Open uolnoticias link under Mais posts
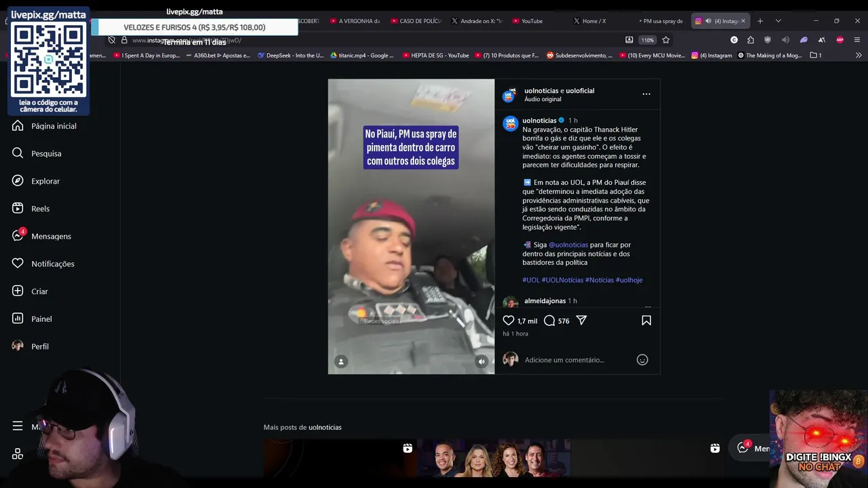Screen dimensions: 868x488 click(x=325, y=428)
